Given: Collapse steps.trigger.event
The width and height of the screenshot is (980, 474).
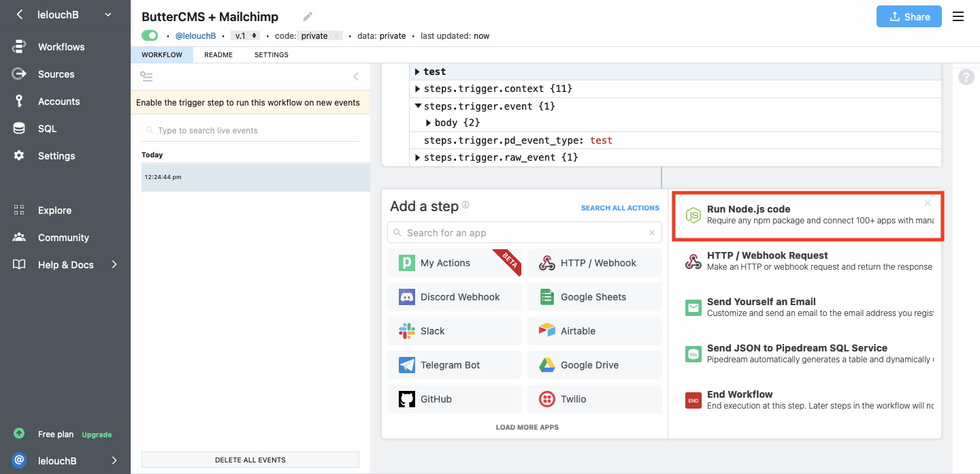Looking at the screenshot, I should (x=419, y=106).
